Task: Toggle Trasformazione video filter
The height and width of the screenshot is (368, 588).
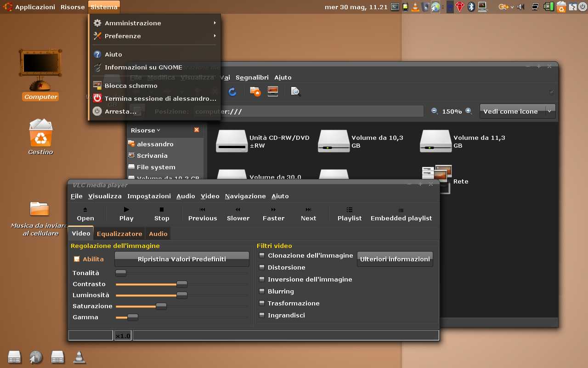Action: (262, 303)
